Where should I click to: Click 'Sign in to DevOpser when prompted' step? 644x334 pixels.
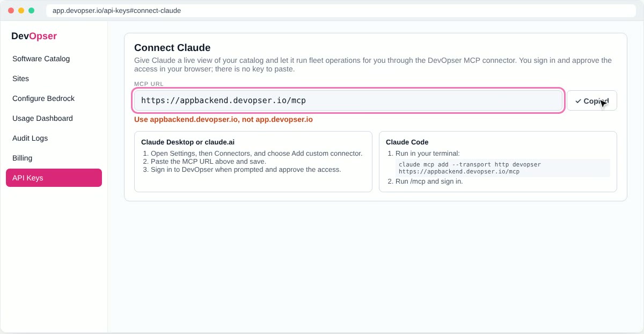tap(246, 169)
